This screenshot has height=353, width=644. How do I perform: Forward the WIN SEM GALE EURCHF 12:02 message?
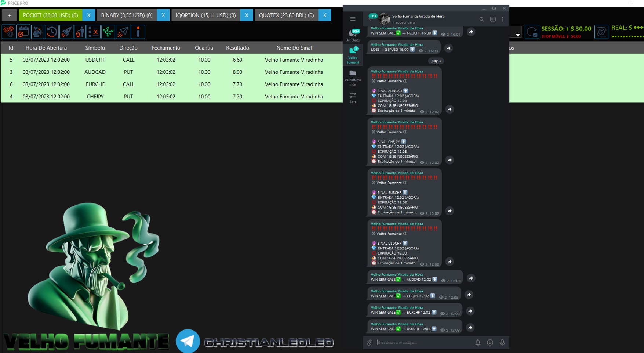tap(470, 311)
